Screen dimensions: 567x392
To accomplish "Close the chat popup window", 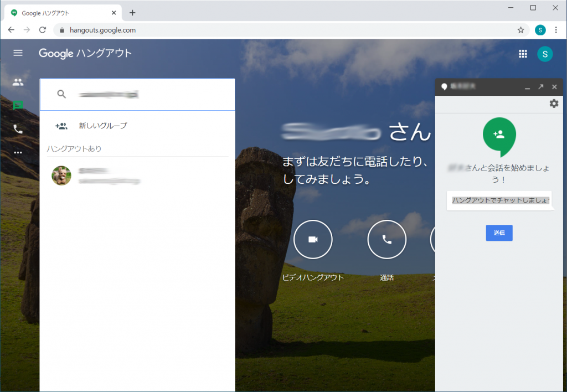I will point(554,87).
